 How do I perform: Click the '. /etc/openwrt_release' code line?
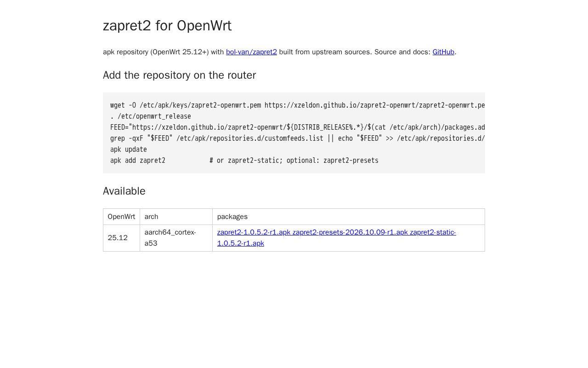pyautogui.click(x=151, y=116)
